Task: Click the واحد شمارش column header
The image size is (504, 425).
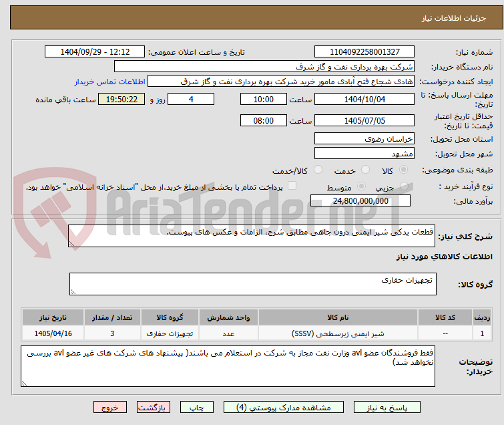Action: [x=228, y=317]
